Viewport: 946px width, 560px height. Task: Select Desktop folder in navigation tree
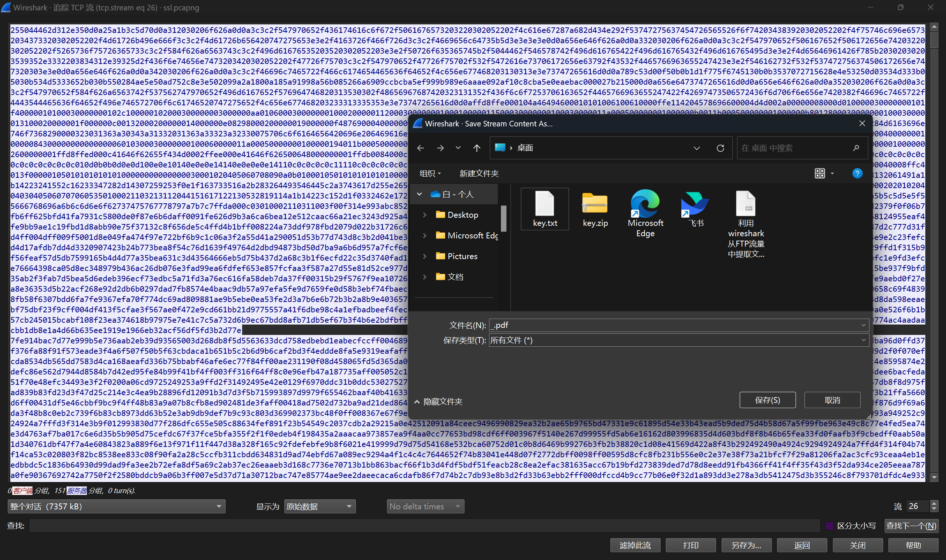pyautogui.click(x=457, y=215)
